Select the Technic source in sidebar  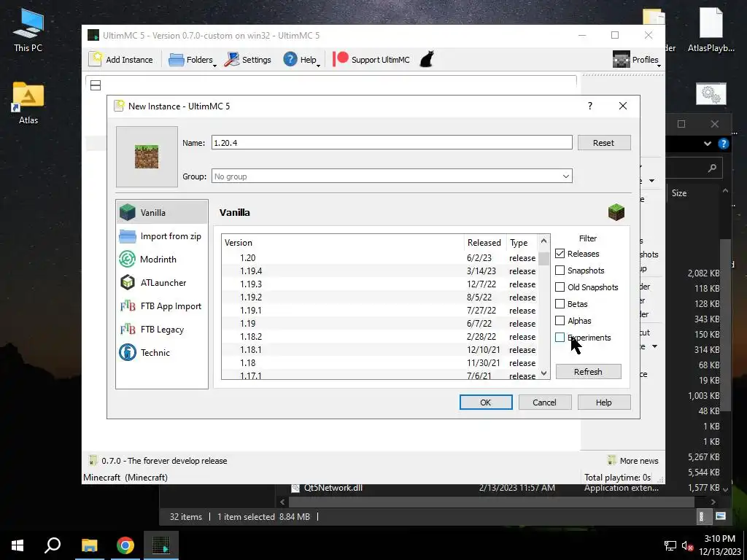(x=161, y=352)
